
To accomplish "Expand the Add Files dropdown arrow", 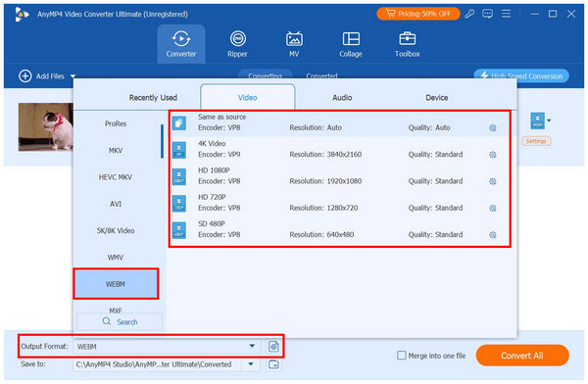I will (73, 76).
